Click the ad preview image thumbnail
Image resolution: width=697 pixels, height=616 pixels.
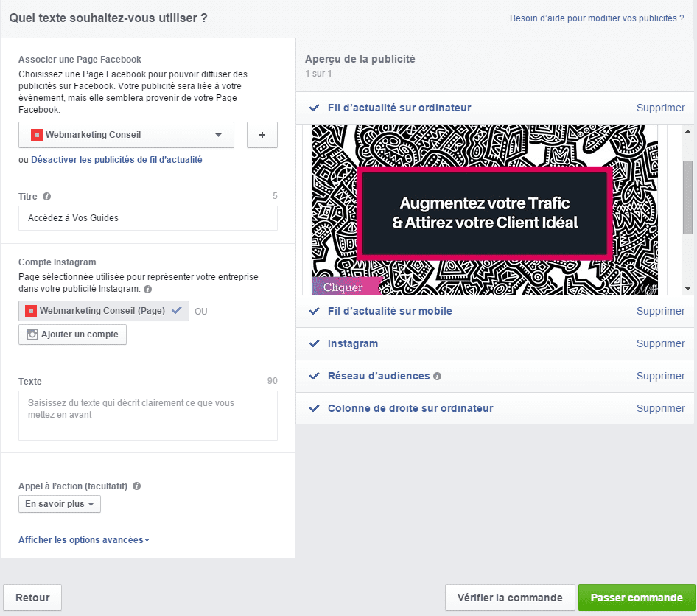pyautogui.click(x=485, y=209)
